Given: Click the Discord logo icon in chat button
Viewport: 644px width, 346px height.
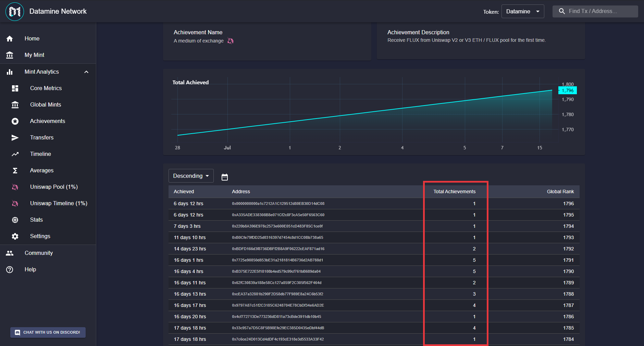Looking at the screenshot, I should click(17, 333).
